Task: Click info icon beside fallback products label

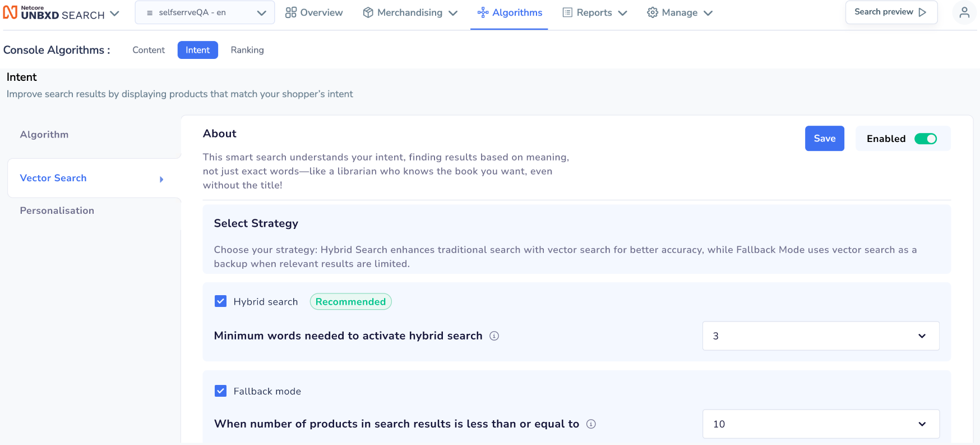Action: pos(591,424)
